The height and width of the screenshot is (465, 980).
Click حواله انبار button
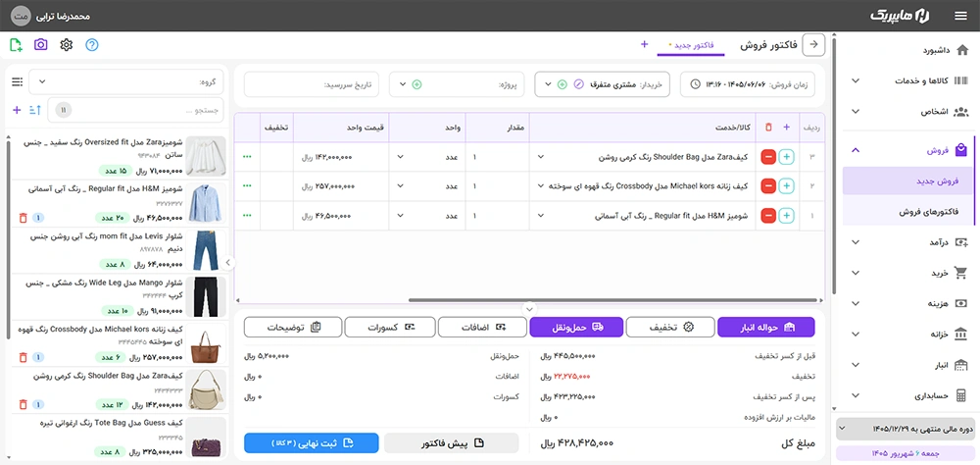pos(766,327)
